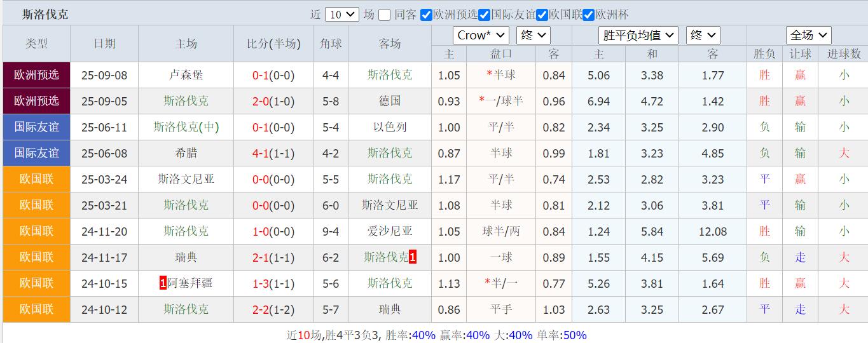The height and width of the screenshot is (343, 868).
Task: Toggle the 同客 checkbox
Action: tap(384, 15)
